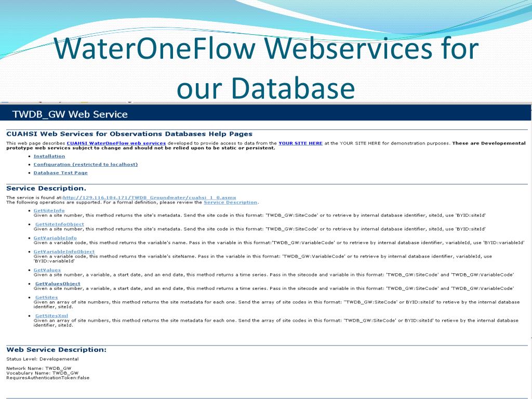Image resolution: width=532 pixels, height=399 pixels.
Task: Open the GetSiteInfoObject operation
Action: pyautogui.click(x=59, y=224)
